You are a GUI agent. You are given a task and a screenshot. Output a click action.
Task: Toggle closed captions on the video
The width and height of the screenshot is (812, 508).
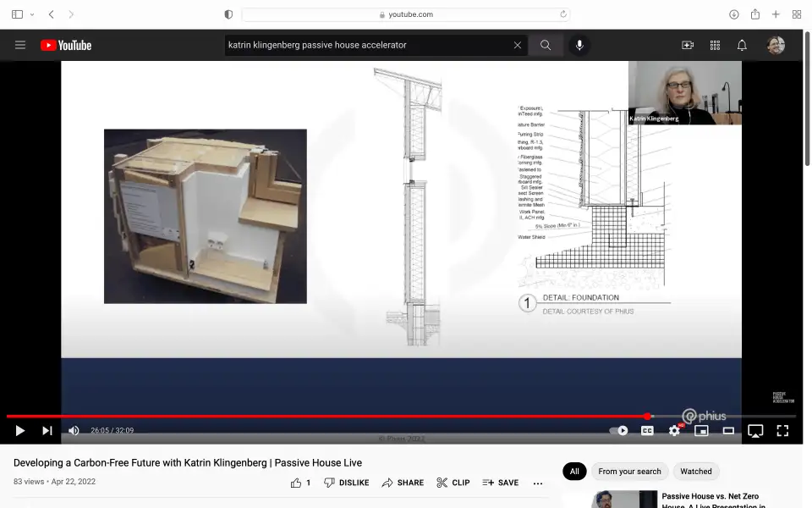click(x=647, y=431)
